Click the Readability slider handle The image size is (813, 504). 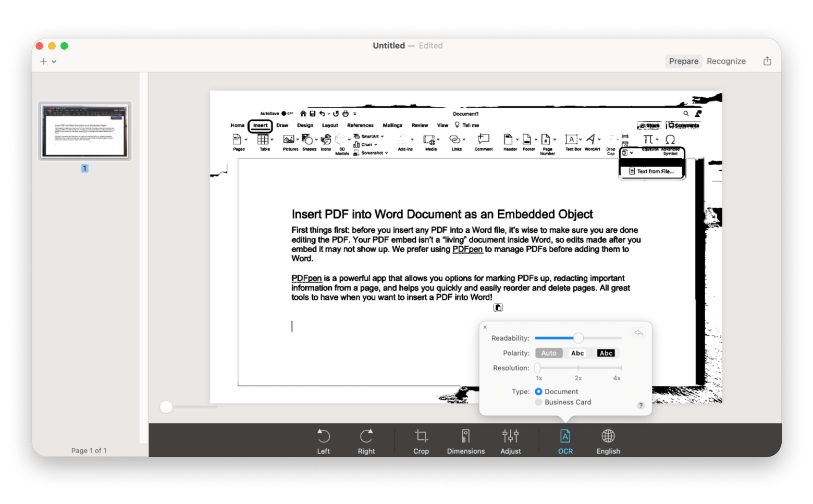coord(578,338)
